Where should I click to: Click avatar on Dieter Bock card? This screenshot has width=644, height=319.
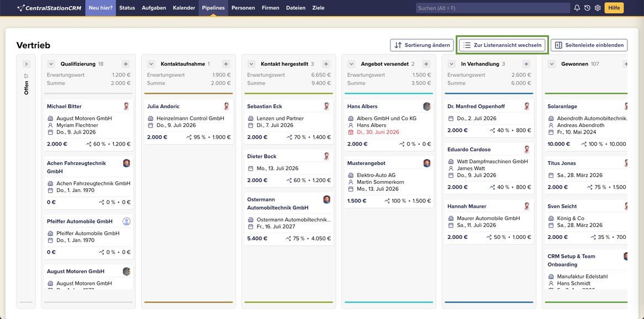coord(326,156)
